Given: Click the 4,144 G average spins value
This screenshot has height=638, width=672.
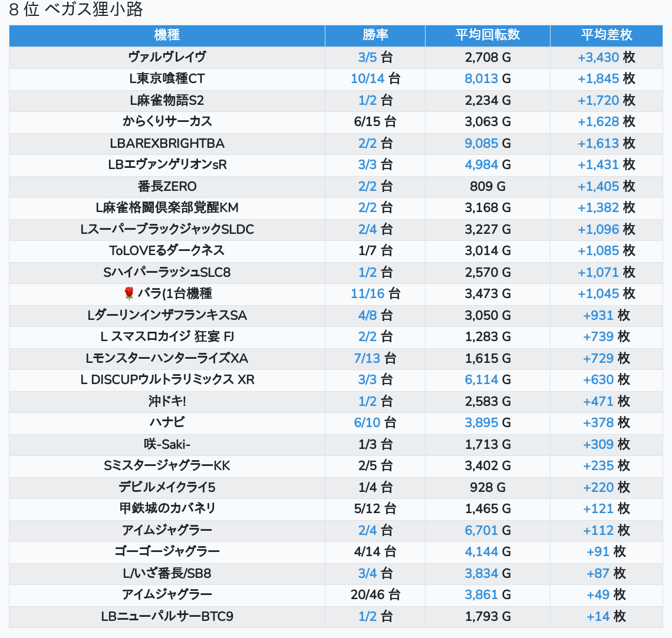Looking at the screenshot, I should pos(487,552).
